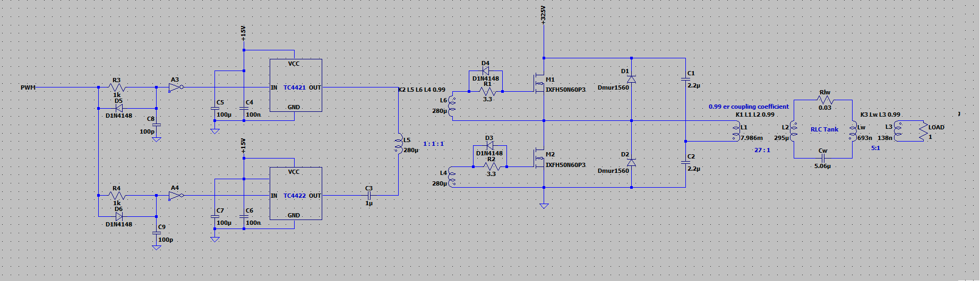Click the RLC Tank text annotation
Viewport: 980px width, 281px height.
(x=824, y=129)
